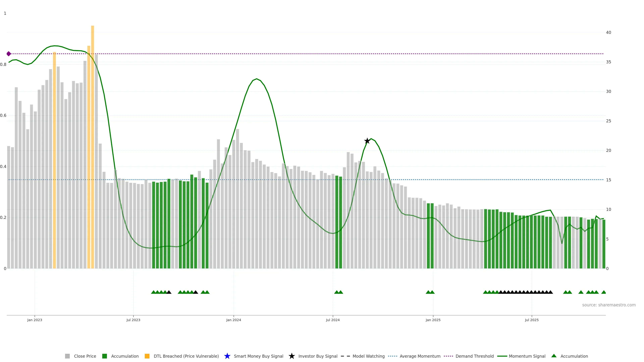Click the tallest orange DTL breached bar
The width and height of the screenshot is (644, 362).
93,125
